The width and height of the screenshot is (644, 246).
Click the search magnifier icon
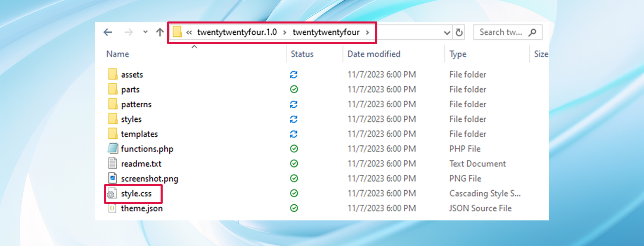[533, 32]
